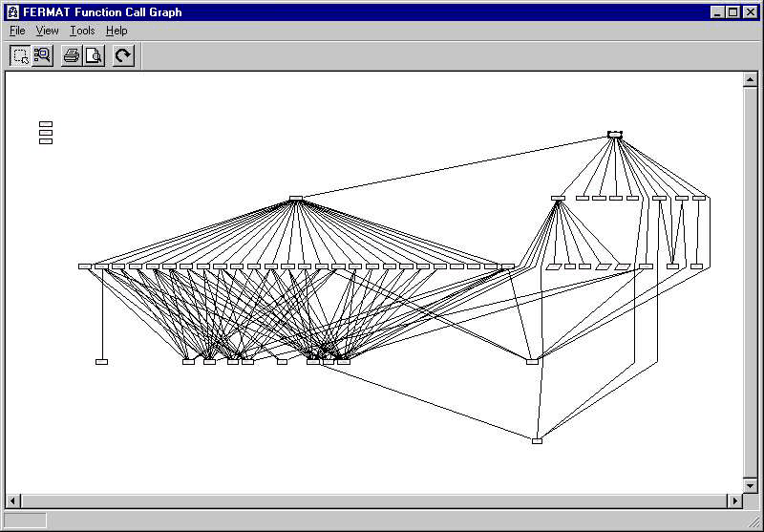The image size is (764, 532).
Task: Open the Tools menu
Action: tap(82, 31)
